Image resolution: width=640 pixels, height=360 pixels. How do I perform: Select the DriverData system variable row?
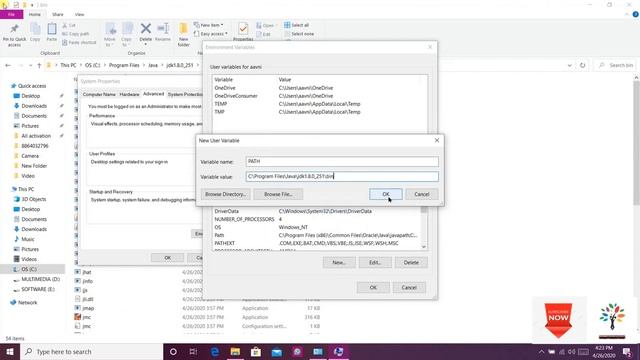[x=317, y=211]
